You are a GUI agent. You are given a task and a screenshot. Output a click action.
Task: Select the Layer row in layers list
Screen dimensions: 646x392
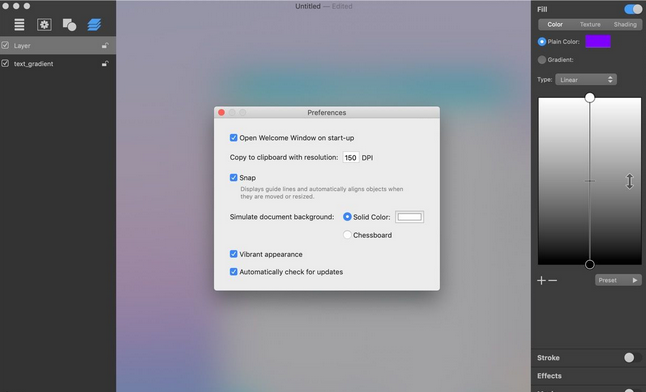(x=58, y=45)
